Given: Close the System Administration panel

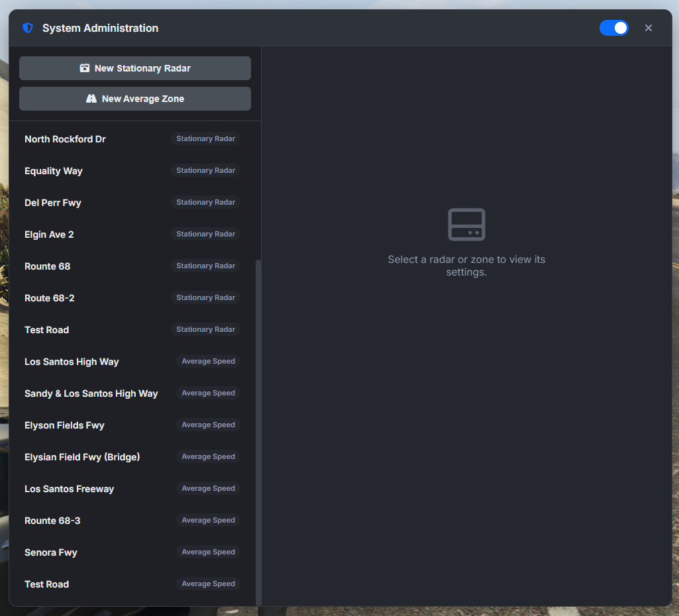Looking at the screenshot, I should [649, 28].
